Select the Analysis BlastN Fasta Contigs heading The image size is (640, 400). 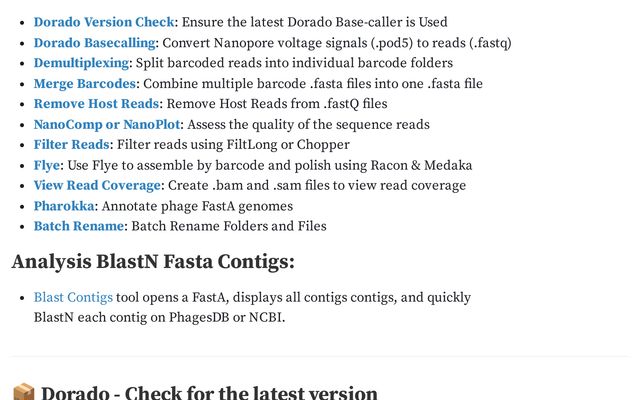153,262
